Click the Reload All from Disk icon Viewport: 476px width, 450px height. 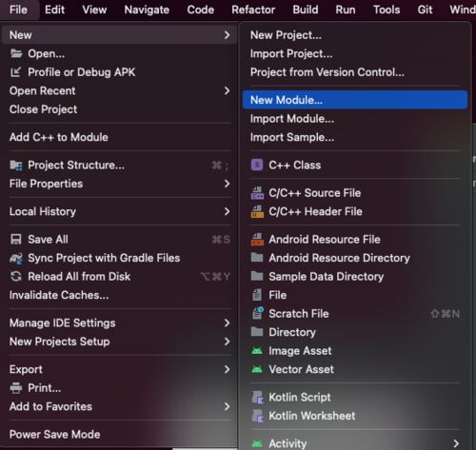[16, 277]
